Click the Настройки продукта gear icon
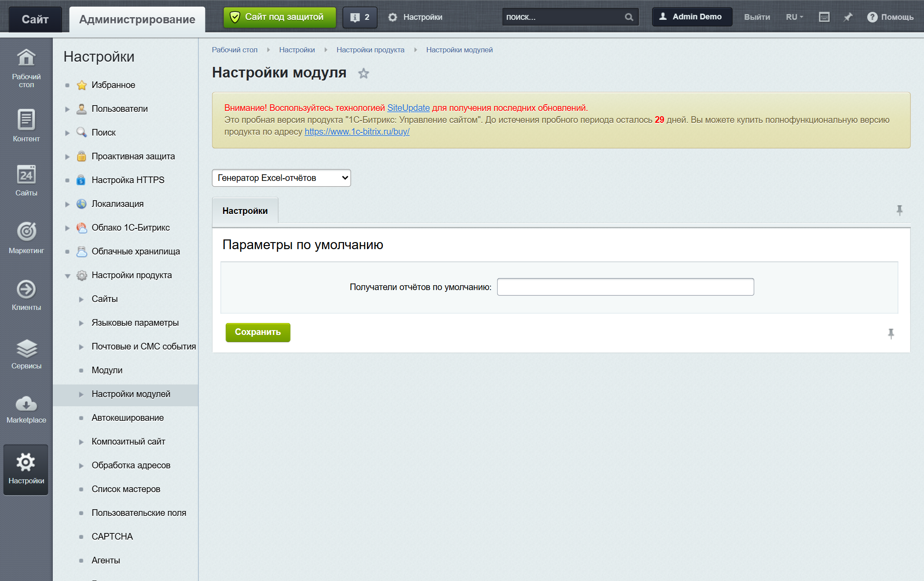 (x=81, y=275)
